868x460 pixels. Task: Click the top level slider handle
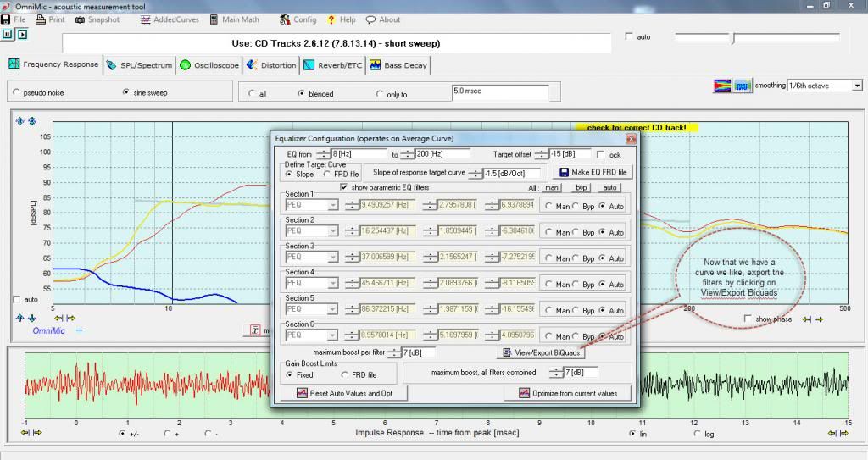point(733,39)
